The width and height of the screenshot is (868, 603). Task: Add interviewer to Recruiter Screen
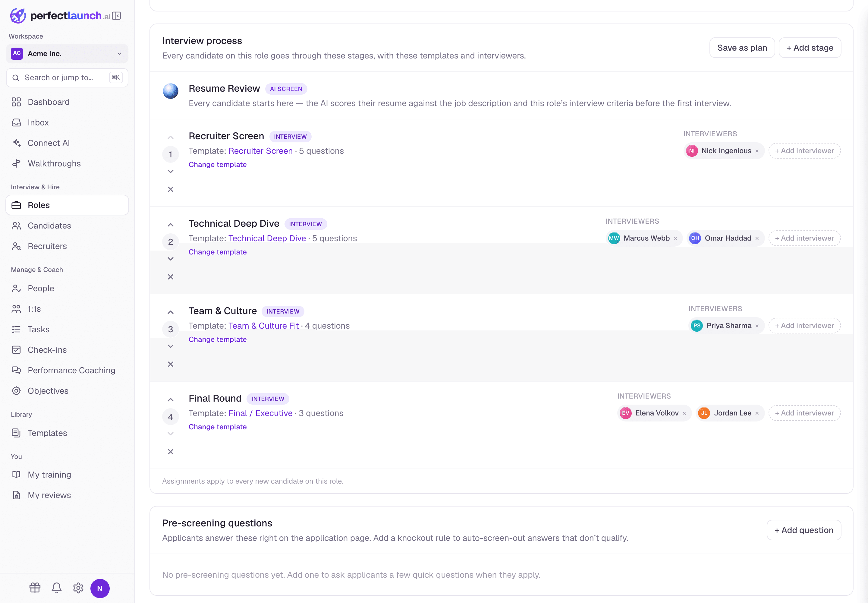pos(804,151)
